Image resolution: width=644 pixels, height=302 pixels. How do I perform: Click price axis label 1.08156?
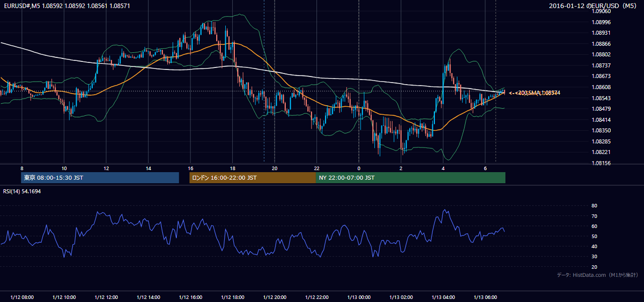601,163
